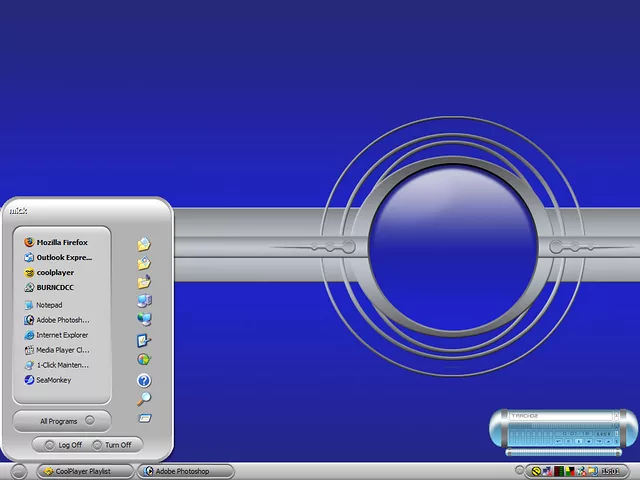
Task: Click the round Start button on taskbar
Action: pos(18,471)
